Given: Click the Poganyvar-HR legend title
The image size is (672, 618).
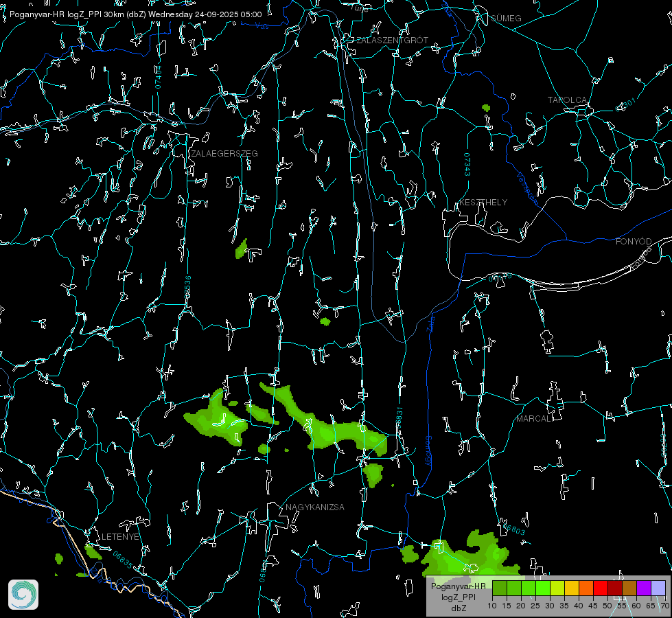Looking at the screenshot, I should point(459,586).
